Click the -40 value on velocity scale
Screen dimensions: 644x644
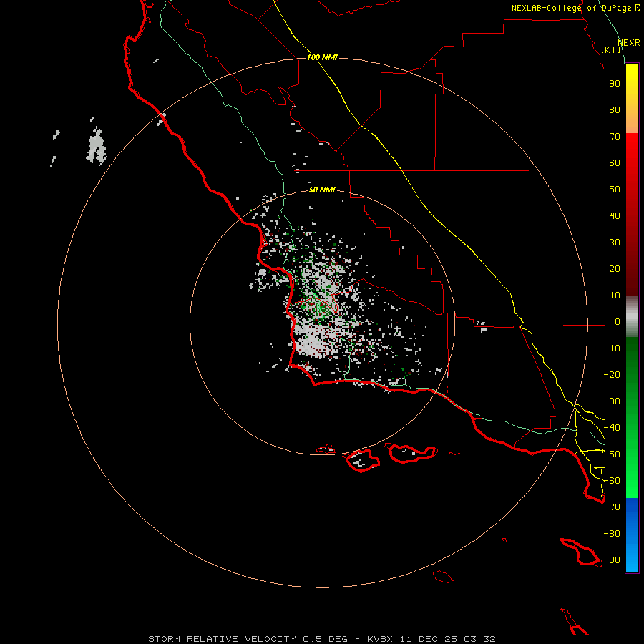click(x=612, y=428)
